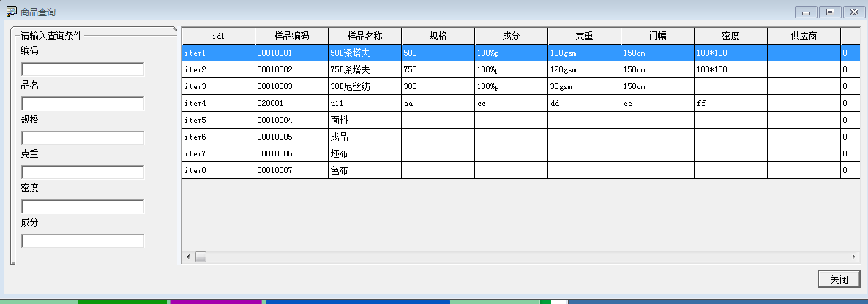Click cell dd in item4 row
This screenshot has width=868, height=304.
click(585, 103)
